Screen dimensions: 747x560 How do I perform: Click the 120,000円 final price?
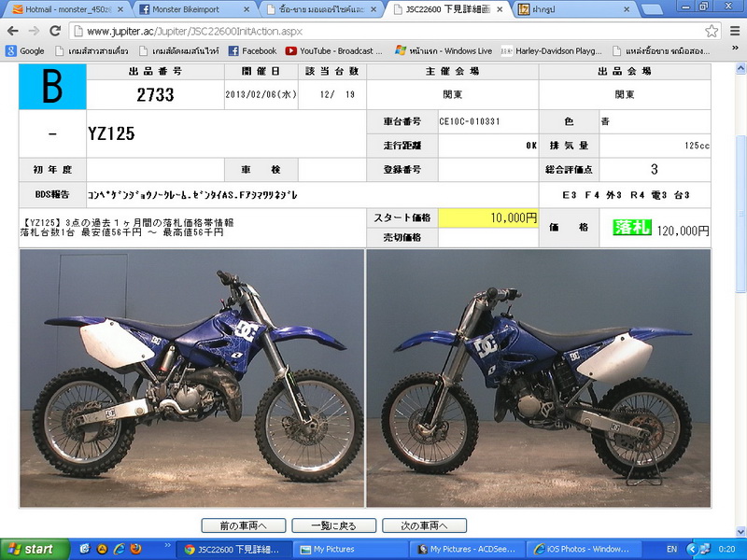coord(684,231)
